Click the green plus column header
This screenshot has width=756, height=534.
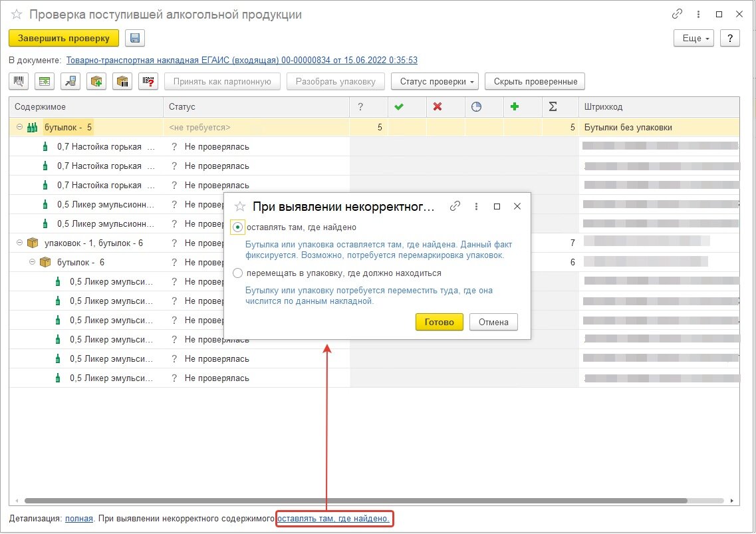tap(515, 106)
